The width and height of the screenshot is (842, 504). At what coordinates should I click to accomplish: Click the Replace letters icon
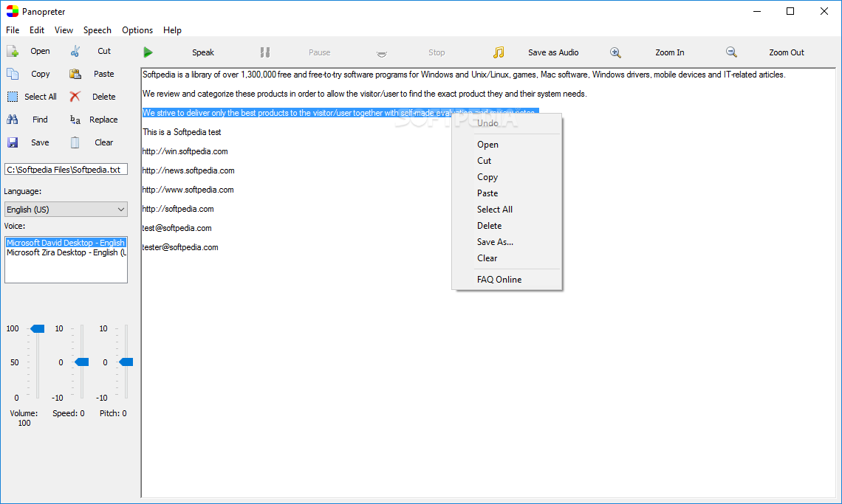75,120
